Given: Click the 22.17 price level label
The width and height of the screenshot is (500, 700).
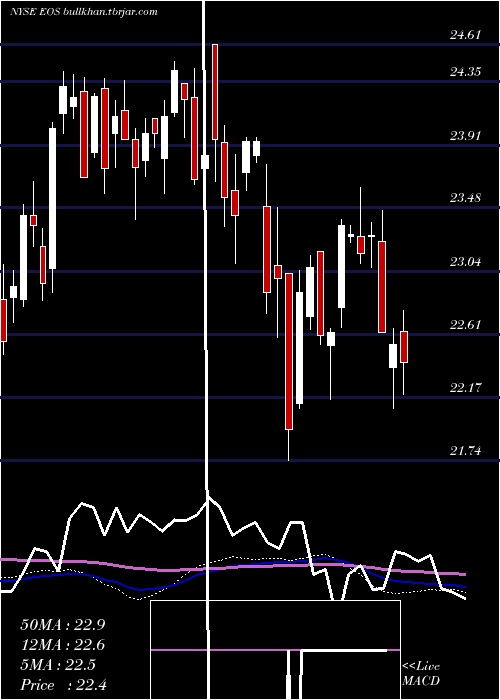Looking at the screenshot, I should 465,388.
